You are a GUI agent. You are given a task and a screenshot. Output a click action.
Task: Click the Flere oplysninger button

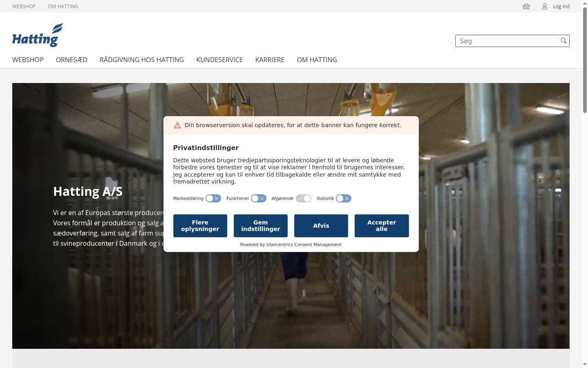pyautogui.click(x=200, y=226)
